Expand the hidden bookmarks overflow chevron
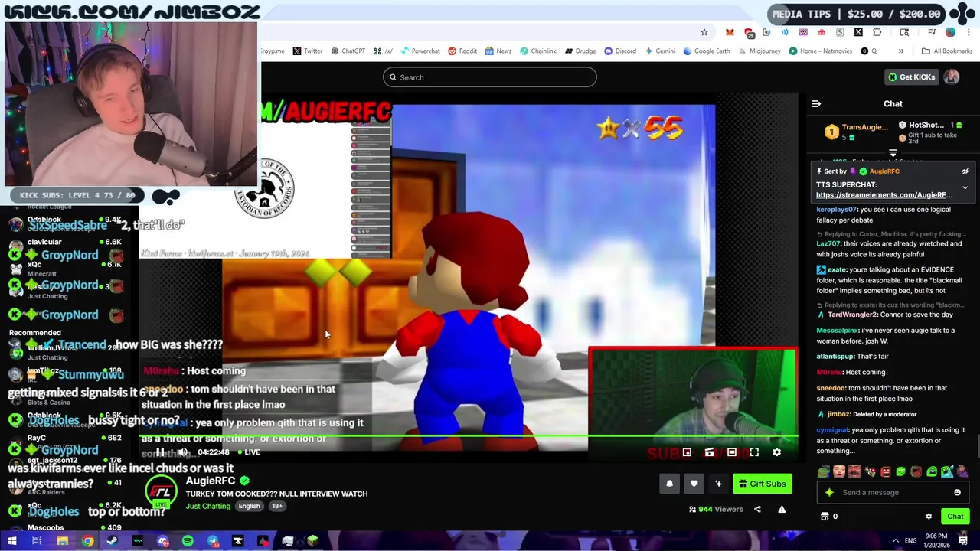The image size is (980, 551). (901, 51)
